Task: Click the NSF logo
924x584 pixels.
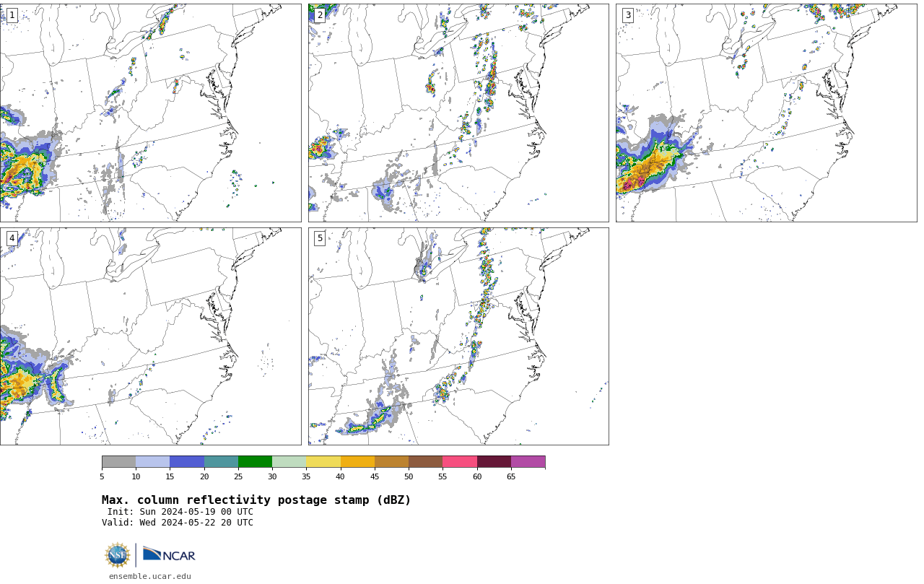Action: (x=117, y=555)
